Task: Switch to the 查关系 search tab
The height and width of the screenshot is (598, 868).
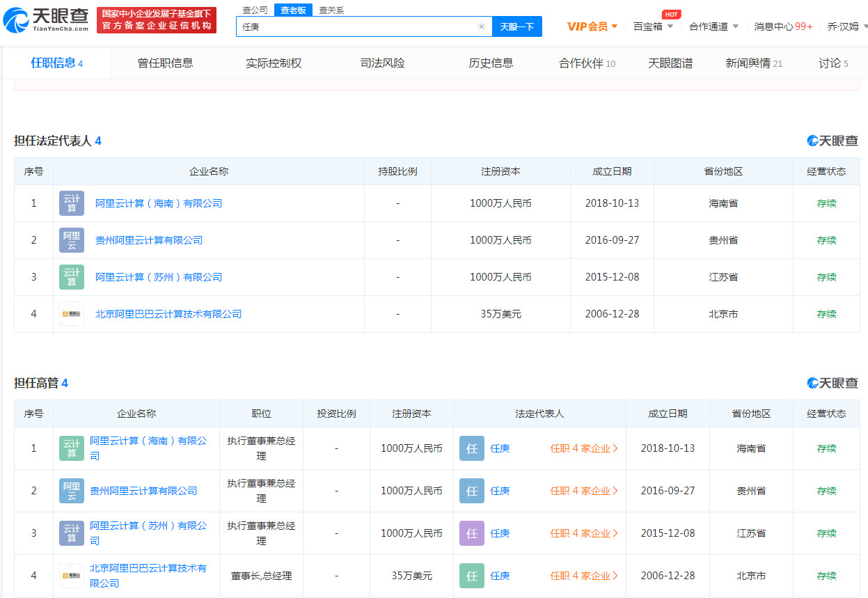Action: coord(331,10)
